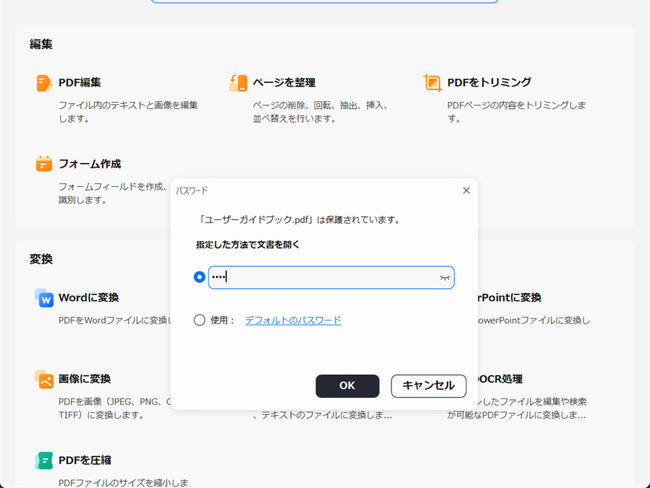Confirm the password with OK
The image size is (650, 488).
(x=347, y=386)
